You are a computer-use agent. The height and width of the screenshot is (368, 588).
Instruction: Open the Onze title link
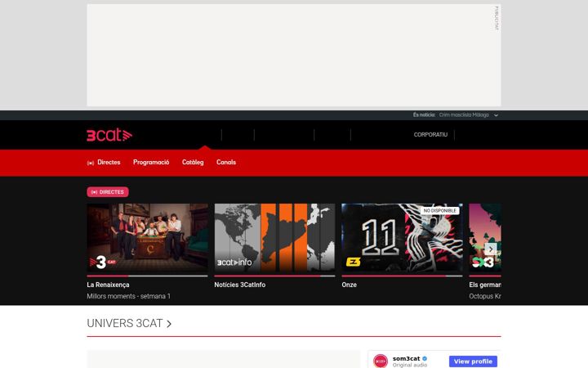350,285
